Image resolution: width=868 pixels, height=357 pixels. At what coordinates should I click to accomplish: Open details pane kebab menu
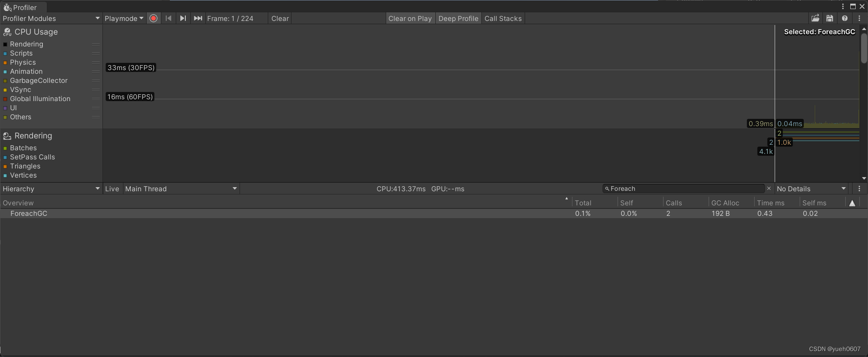[859, 189]
